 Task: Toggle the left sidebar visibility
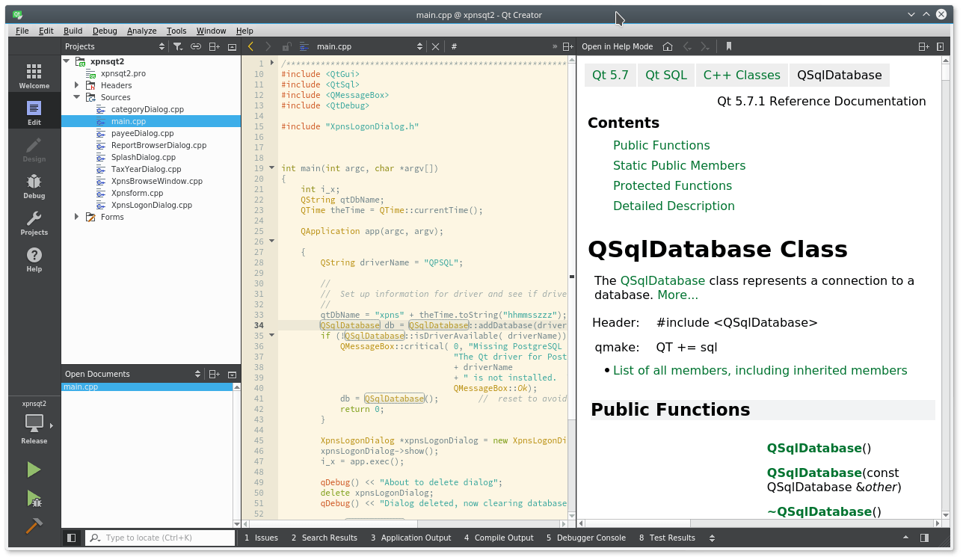point(72,538)
